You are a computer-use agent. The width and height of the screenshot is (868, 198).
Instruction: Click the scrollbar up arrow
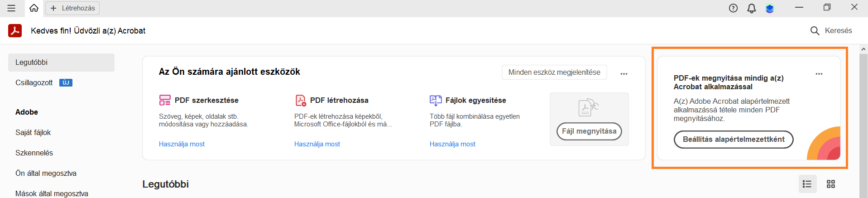tap(863, 49)
